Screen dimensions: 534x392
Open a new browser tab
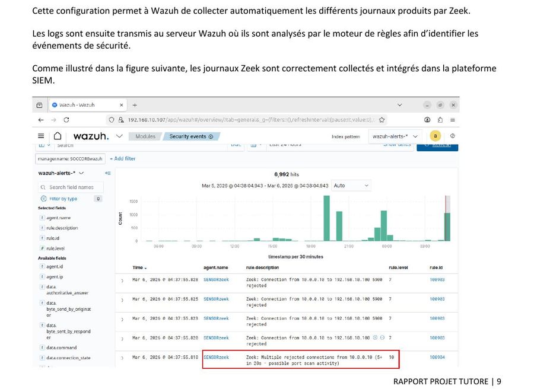tap(135, 105)
